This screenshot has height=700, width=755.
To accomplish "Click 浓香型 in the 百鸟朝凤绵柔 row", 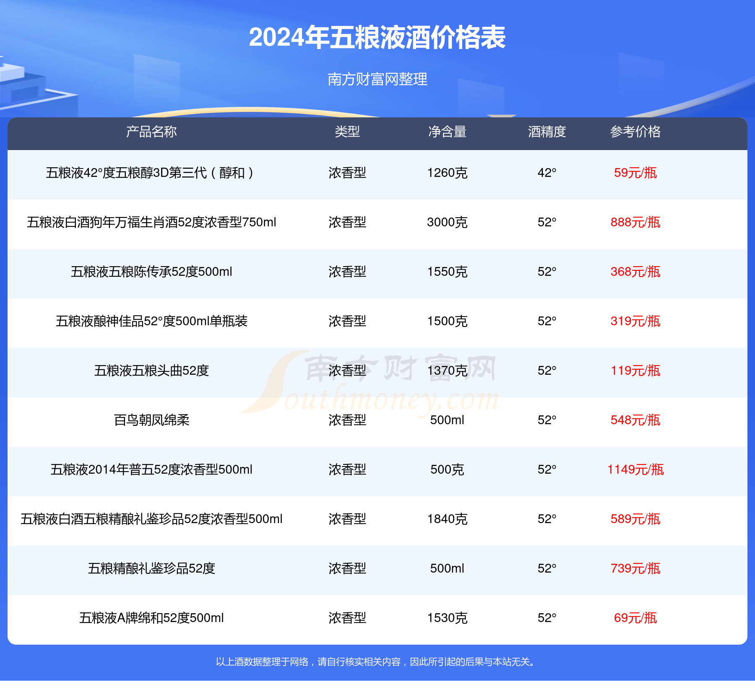I will [347, 420].
